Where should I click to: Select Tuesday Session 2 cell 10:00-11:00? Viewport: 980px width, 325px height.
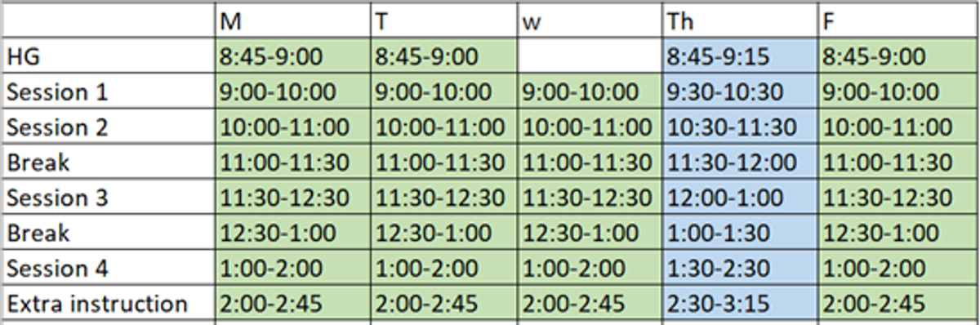(x=444, y=128)
